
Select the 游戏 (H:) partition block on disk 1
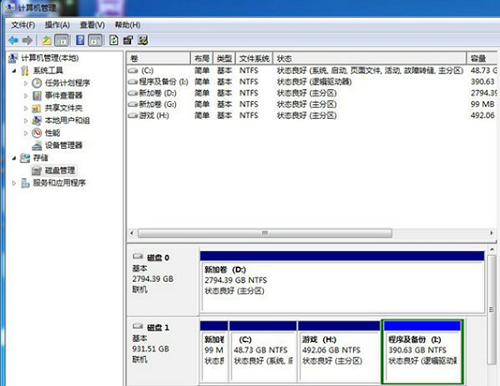(339, 351)
